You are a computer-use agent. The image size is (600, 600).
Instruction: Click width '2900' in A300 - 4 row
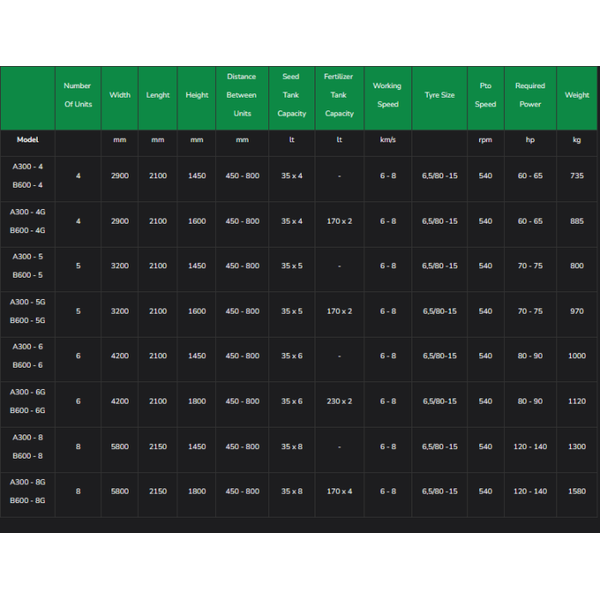point(120,176)
